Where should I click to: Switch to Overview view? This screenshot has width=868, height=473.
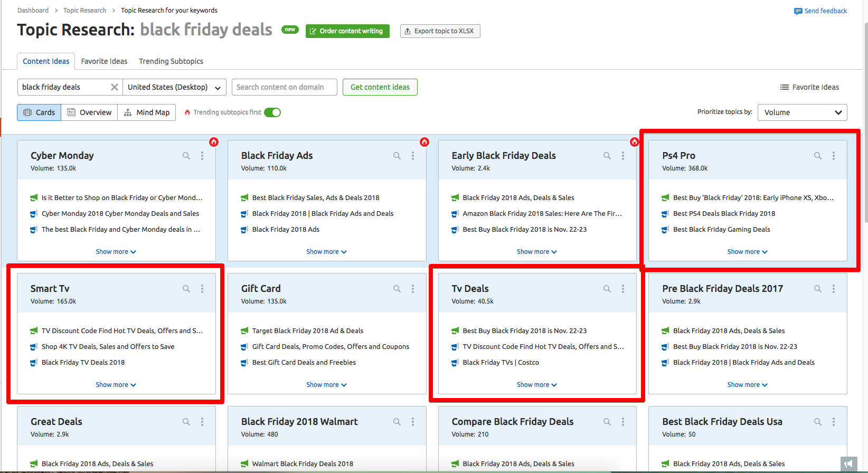89,112
